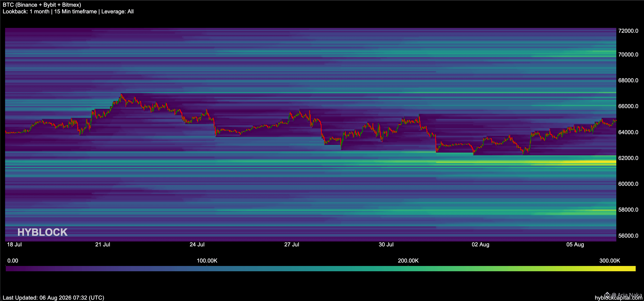Click the 56000.0 price axis label
This screenshot has height=301, width=644.
(x=628, y=236)
